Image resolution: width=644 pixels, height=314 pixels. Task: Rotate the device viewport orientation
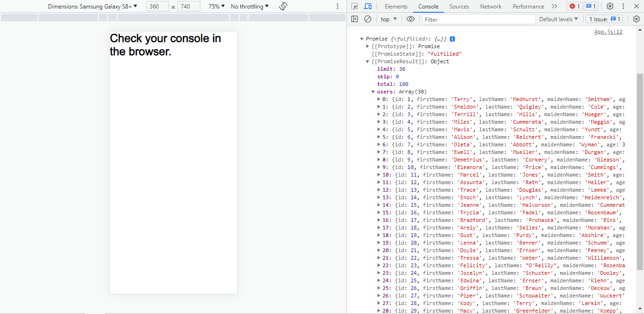(283, 6)
